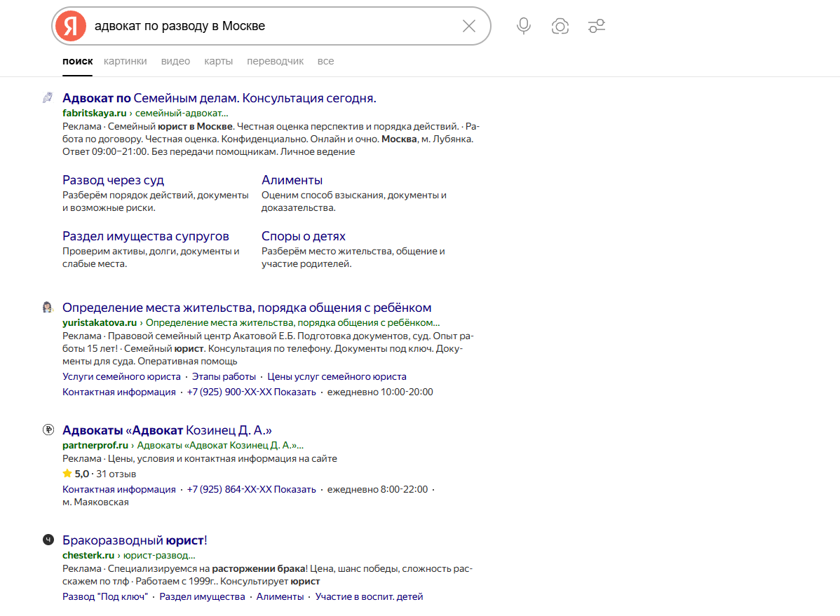The height and width of the screenshot is (616, 840).
Task: Open Этапы работы link
Action: tap(224, 376)
